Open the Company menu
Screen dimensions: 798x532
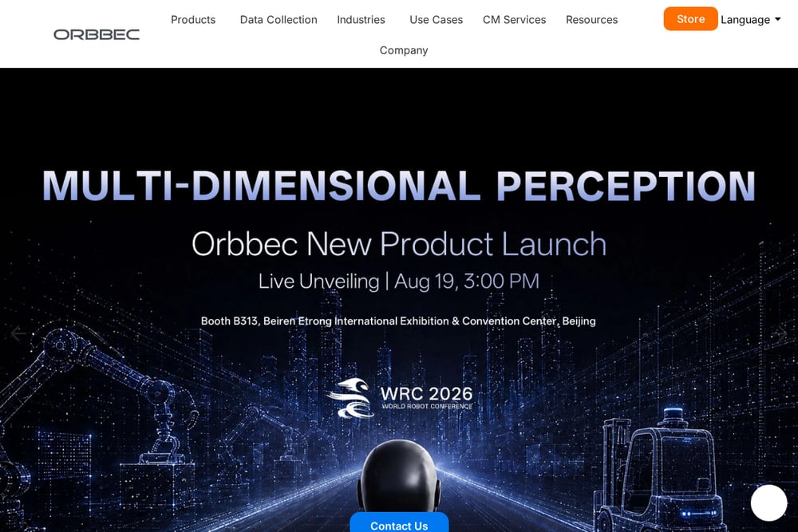click(404, 50)
